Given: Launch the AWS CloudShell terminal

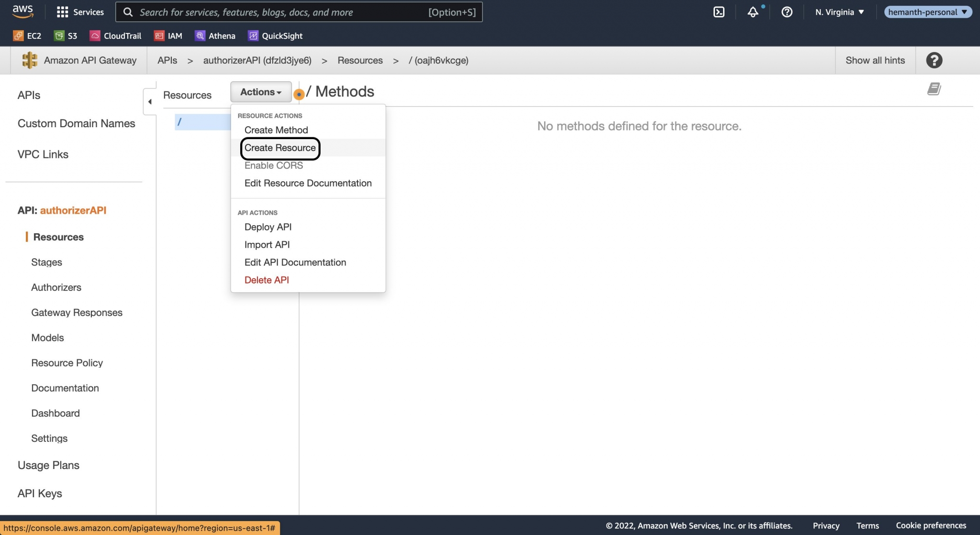Looking at the screenshot, I should click(x=719, y=12).
